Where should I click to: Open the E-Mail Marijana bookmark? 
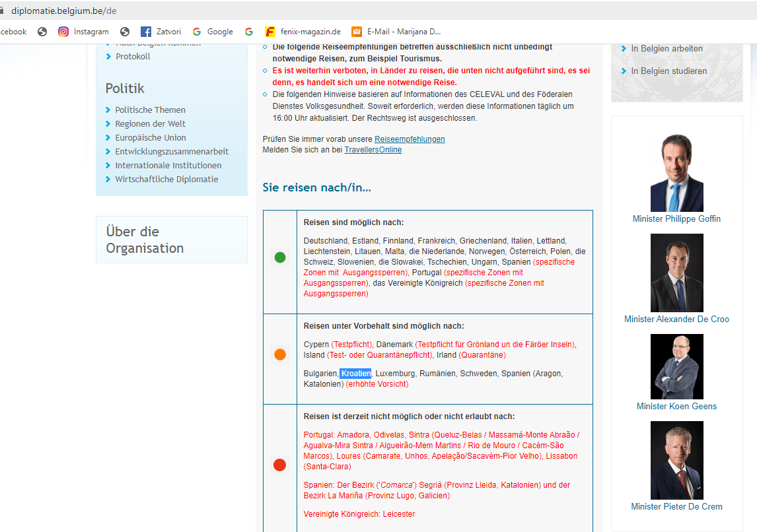pos(396,32)
